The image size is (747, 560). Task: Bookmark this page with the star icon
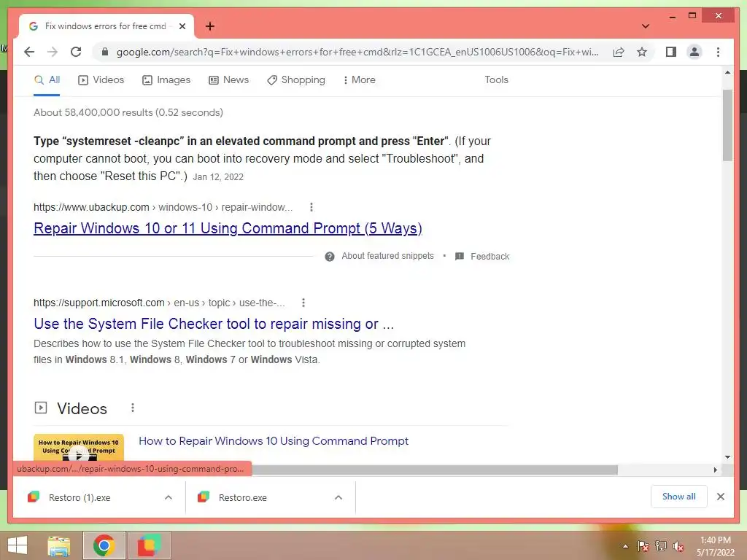[x=642, y=52]
